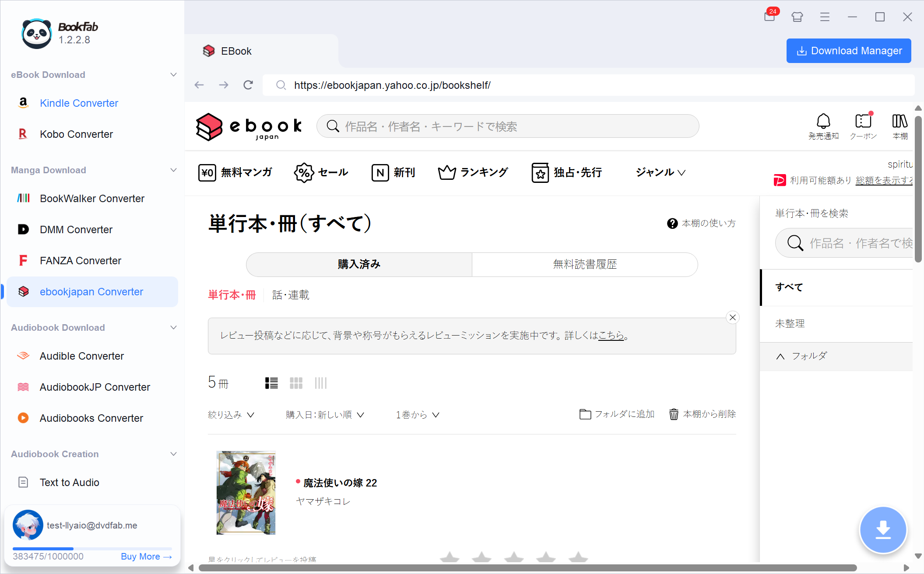Open the 購入日:新しい順 sort dropdown
The image size is (924, 574).
[324, 414]
